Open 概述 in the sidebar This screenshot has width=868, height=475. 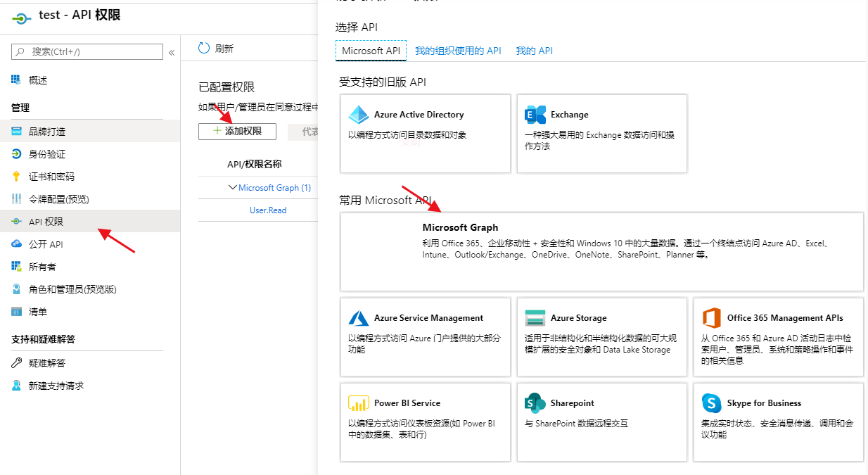tap(90, 80)
